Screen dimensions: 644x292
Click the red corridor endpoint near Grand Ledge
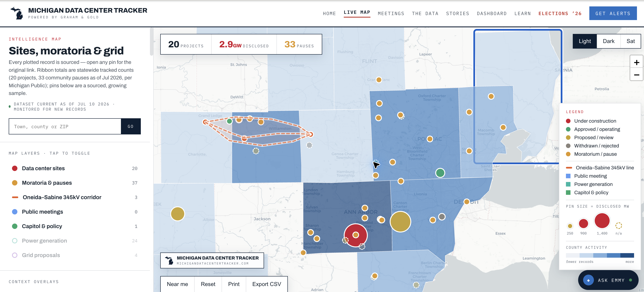coord(205,122)
